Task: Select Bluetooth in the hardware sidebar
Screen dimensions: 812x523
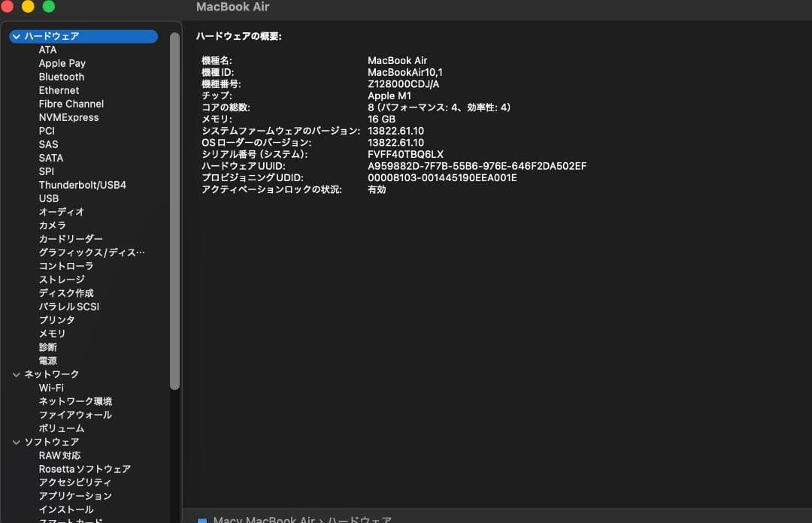Action: tap(62, 77)
